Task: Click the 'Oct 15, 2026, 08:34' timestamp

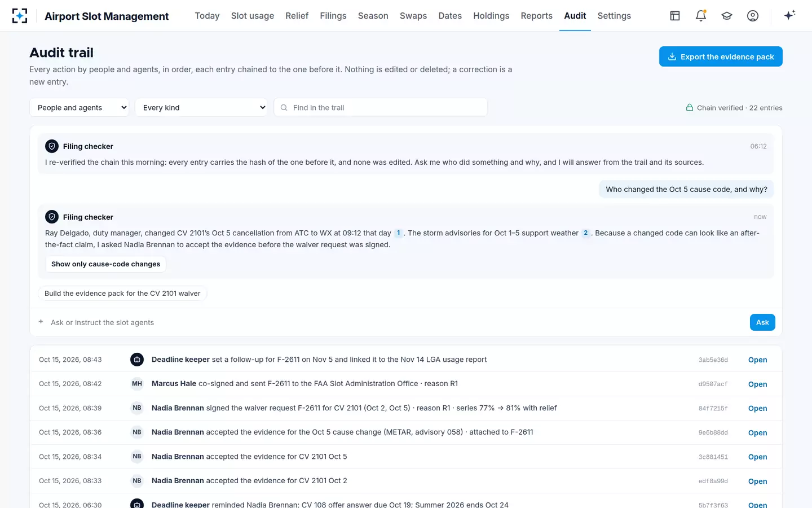Action: point(70,457)
